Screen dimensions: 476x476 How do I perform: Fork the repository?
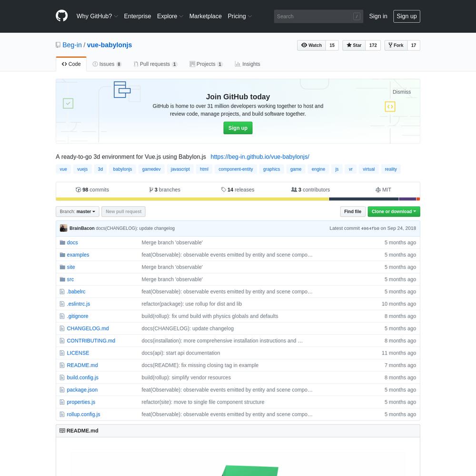pos(396,45)
